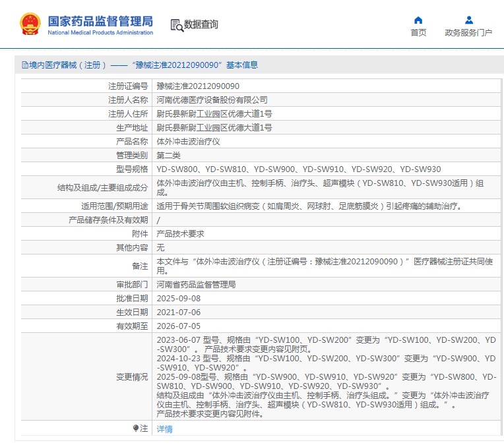
Task: Click the house-shaped home icon
Action: click(418, 20)
